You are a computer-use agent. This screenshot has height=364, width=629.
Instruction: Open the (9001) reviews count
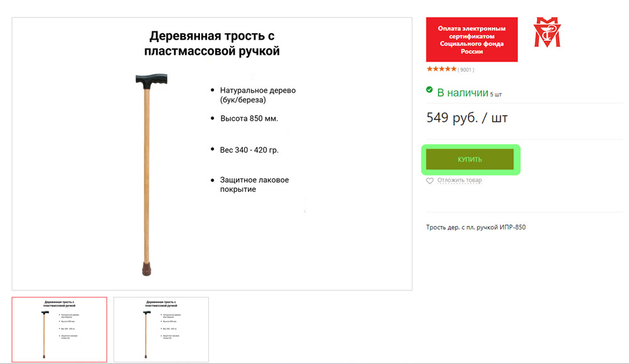pyautogui.click(x=465, y=70)
